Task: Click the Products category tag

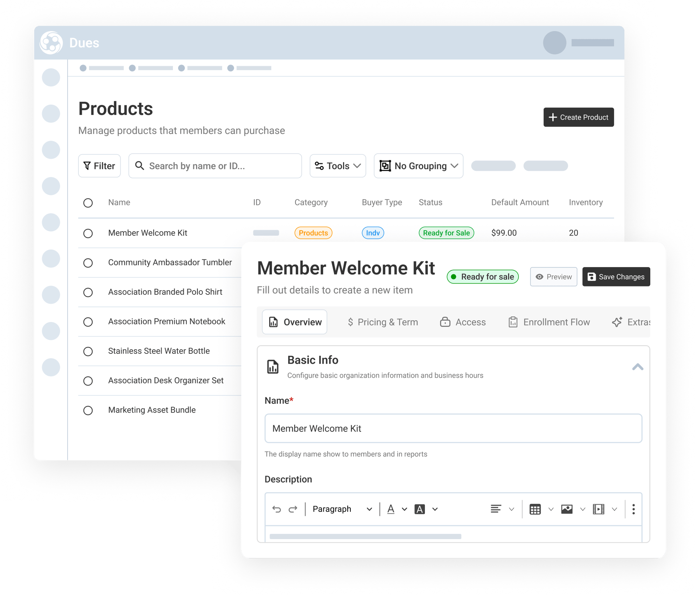Action: [313, 233]
